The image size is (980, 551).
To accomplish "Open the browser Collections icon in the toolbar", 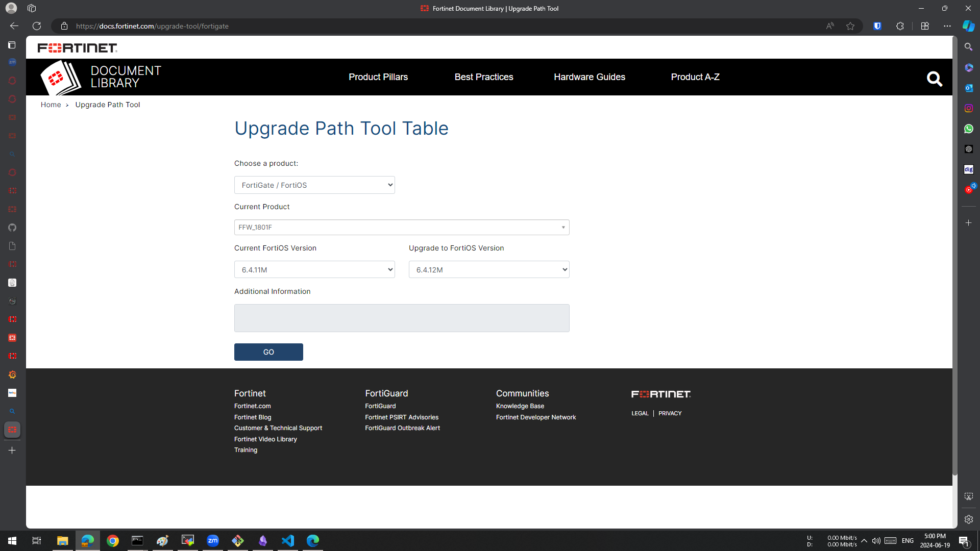I will pyautogui.click(x=925, y=26).
